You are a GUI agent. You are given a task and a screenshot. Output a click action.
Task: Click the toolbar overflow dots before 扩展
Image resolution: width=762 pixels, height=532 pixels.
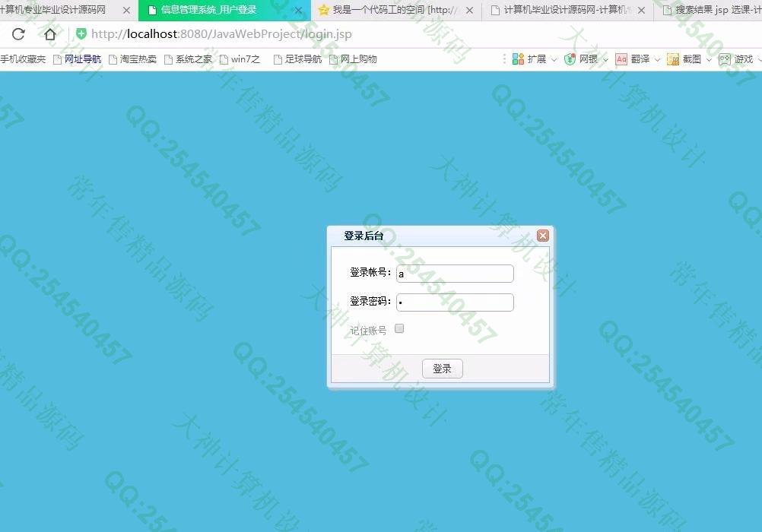click(504, 59)
